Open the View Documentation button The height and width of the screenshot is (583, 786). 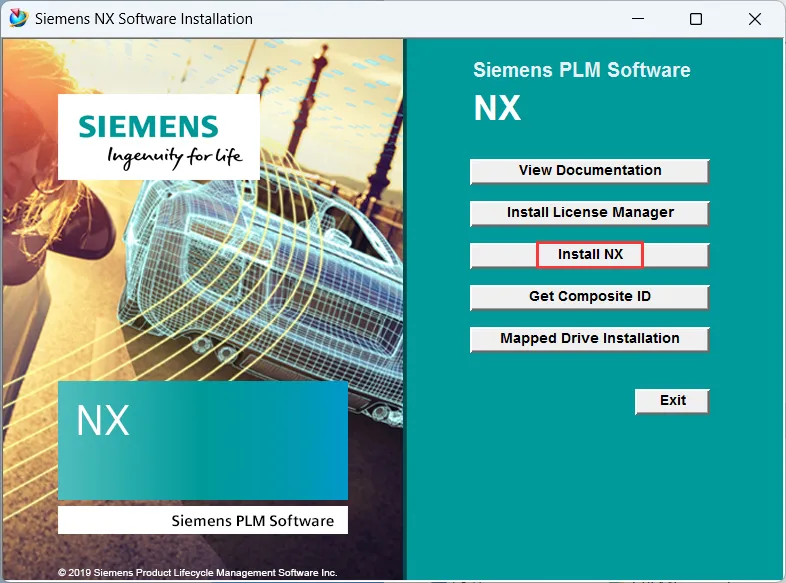tap(590, 171)
